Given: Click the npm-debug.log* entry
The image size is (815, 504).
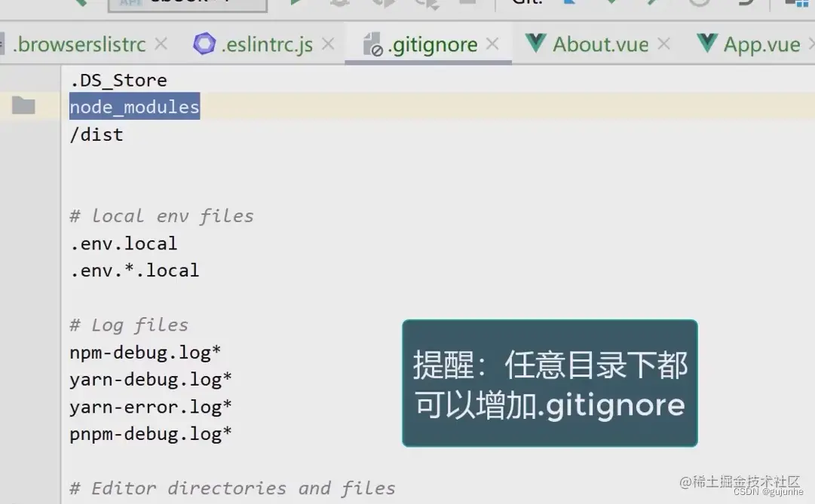Looking at the screenshot, I should [x=146, y=353].
